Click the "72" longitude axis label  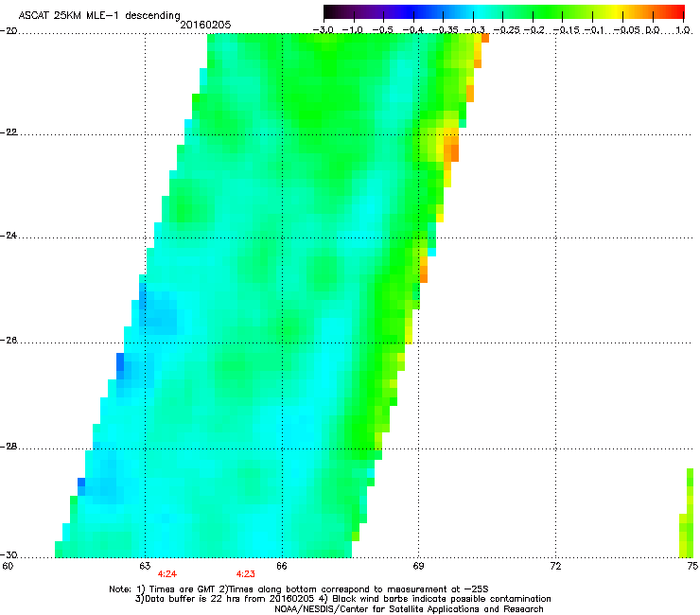[x=555, y=567]
